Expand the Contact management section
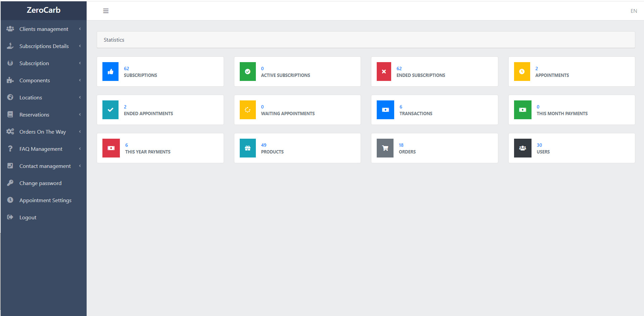Image resolution: width=644 pixels, height=316 pixels. tap(80, 166)
